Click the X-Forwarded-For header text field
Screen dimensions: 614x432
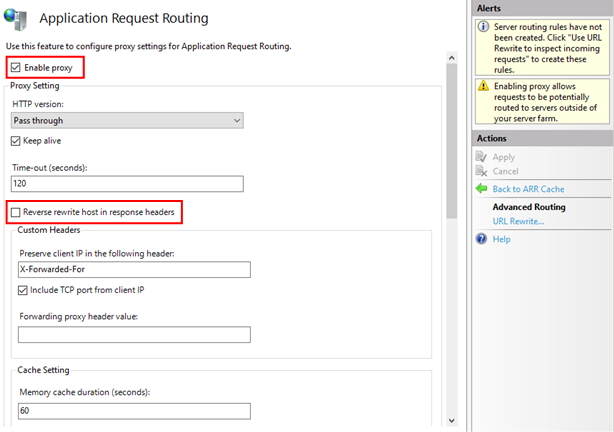point(133,270)
